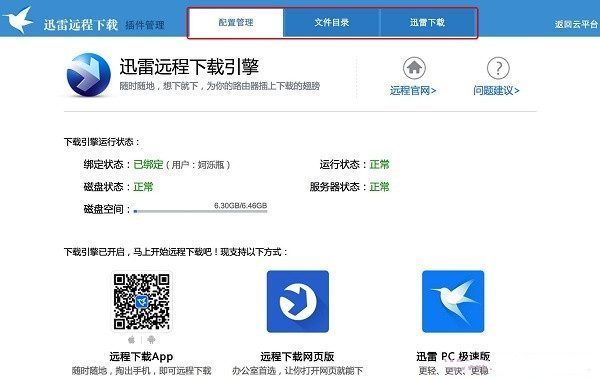Open the 远程官网> link
The height and width of the screenshot is (378, 600).
(x=413, y=91)
